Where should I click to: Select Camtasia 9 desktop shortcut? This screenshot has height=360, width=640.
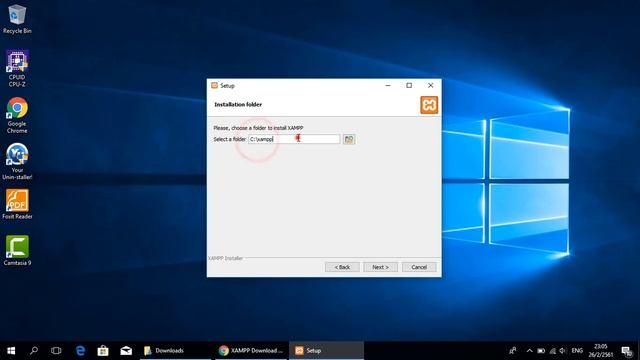[x=17, y=251]
